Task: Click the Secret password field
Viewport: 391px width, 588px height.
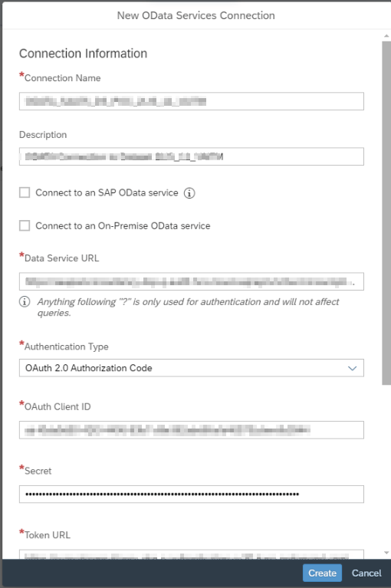Action: (x=191, y=494)
